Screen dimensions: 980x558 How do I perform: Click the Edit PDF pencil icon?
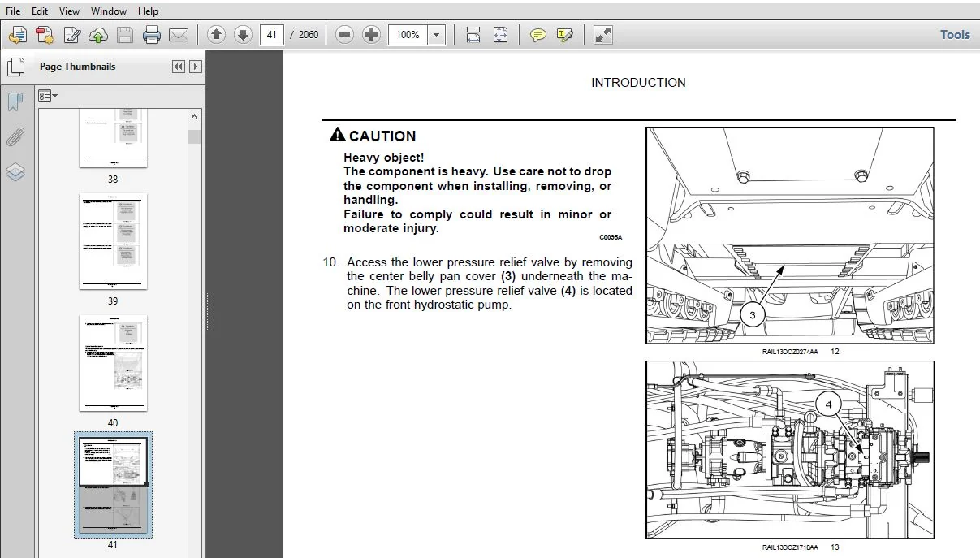[72, 35]
